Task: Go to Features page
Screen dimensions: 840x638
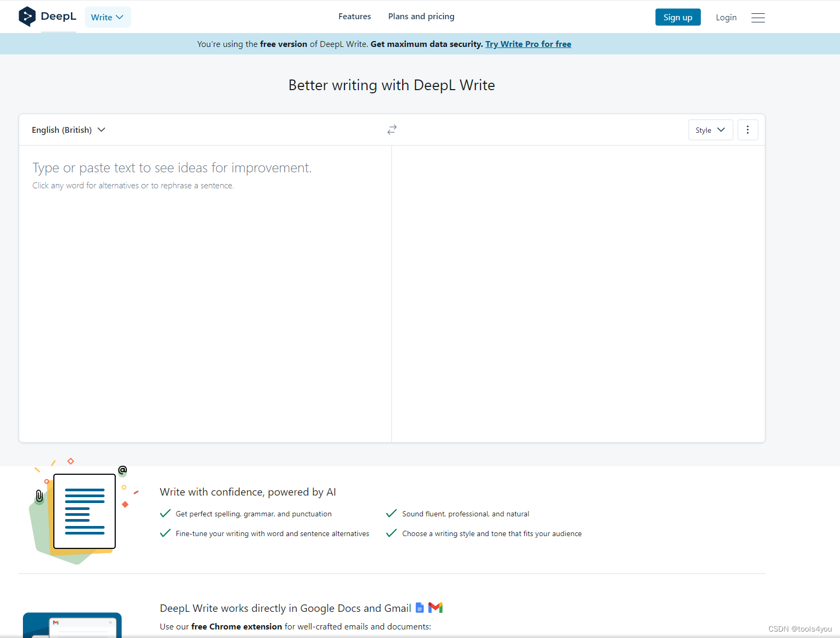Action: [355, 17]
